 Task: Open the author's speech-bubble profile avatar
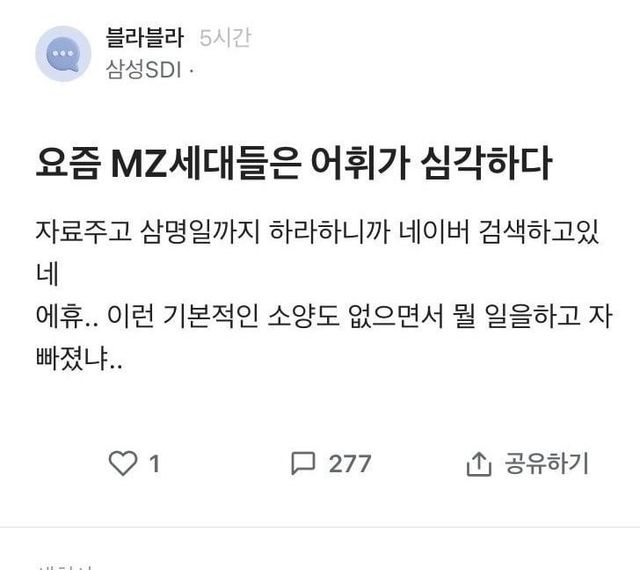point(63,54)
